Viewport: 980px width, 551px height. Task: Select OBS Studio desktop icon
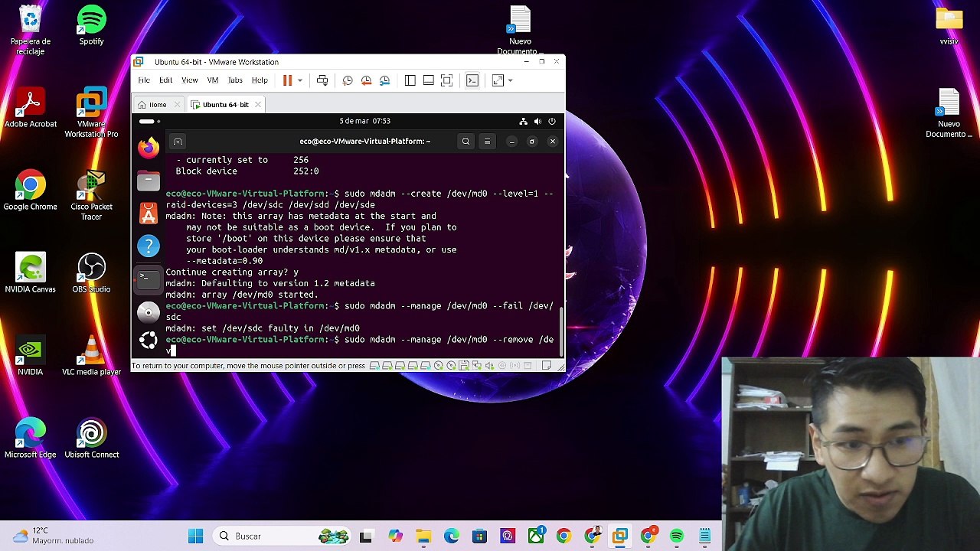pyautogui.click(x=91, y=273)
